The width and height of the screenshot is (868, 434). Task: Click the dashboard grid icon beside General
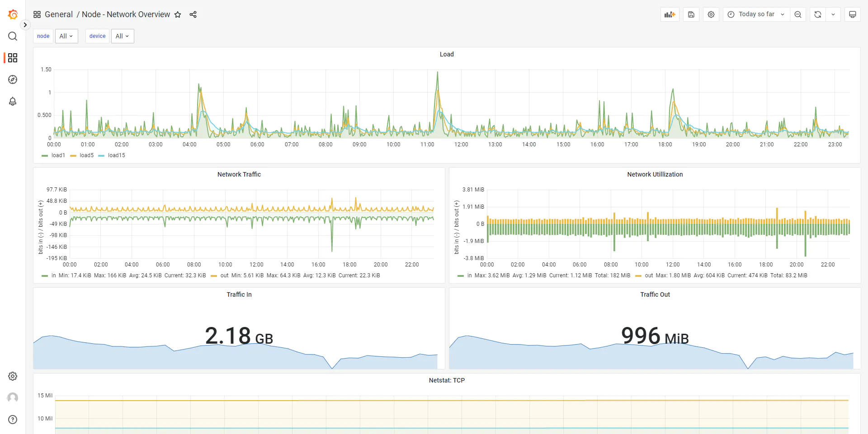[x=37, y=14]
